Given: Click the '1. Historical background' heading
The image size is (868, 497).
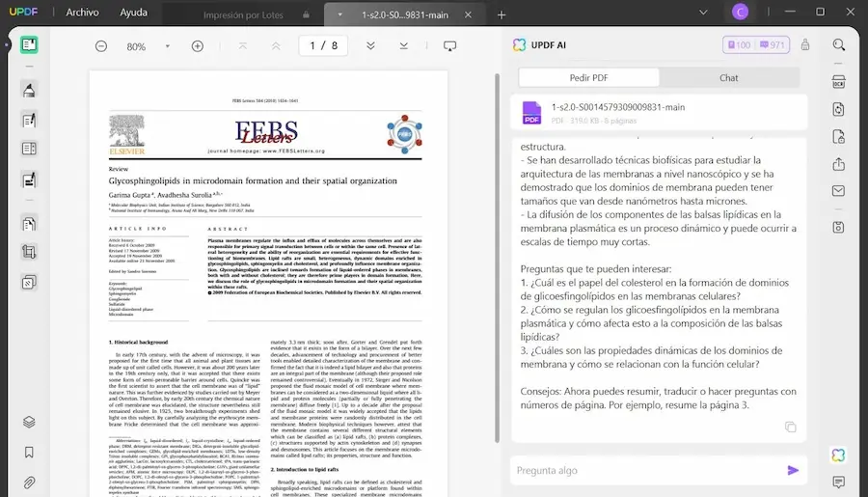Looking at the screenshot, I should [x=138, y=343].
